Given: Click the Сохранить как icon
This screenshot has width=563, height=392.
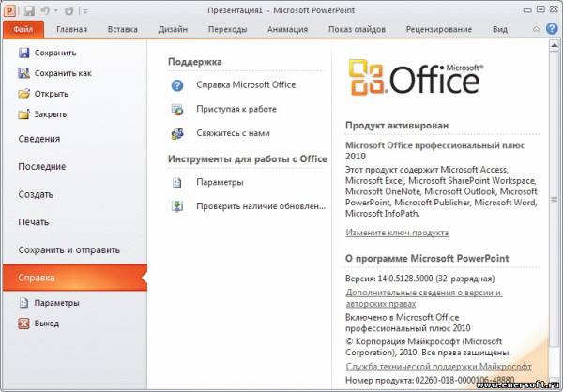Looking at the screenshot, I should point(23,73).
